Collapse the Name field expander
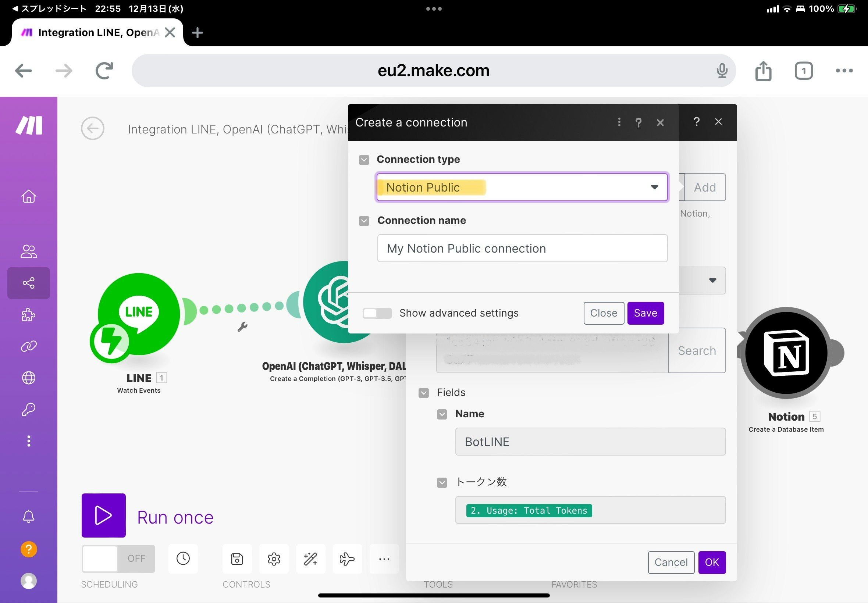 click(442, 414)
